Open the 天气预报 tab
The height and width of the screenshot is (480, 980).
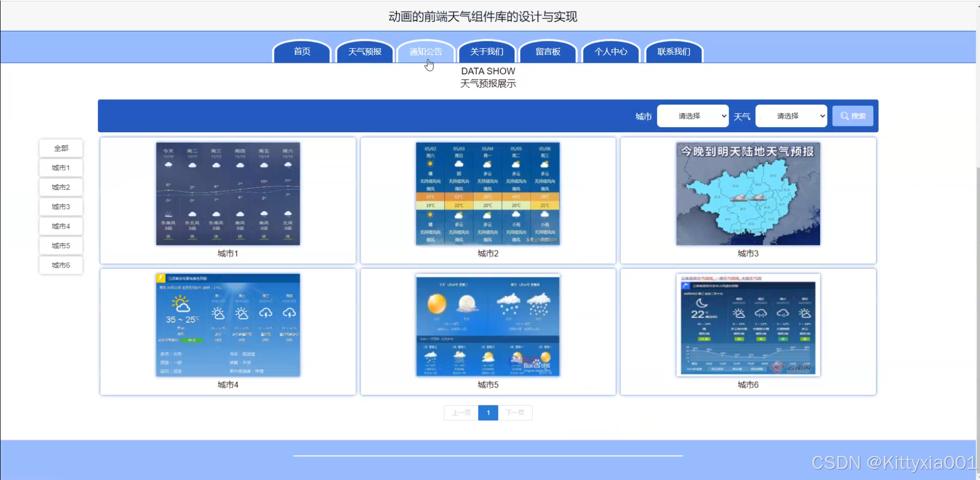click(x=365, y=51)
